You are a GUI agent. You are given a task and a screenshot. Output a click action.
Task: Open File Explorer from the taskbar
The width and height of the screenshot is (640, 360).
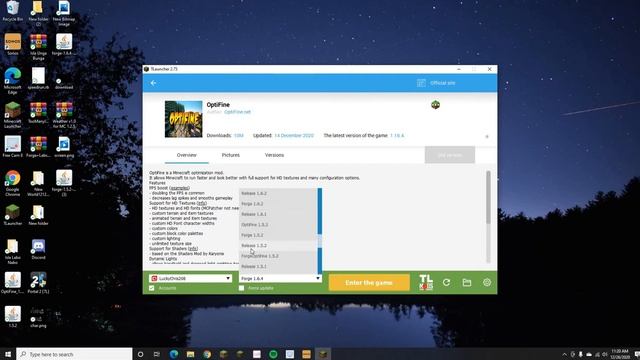(190, 354)
